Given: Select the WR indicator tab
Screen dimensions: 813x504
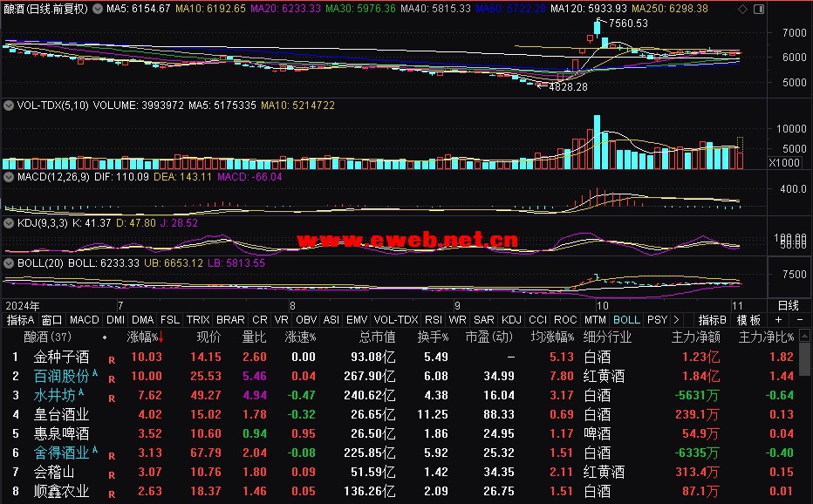Looking at the screenshot, I should [x=457, y=320].
